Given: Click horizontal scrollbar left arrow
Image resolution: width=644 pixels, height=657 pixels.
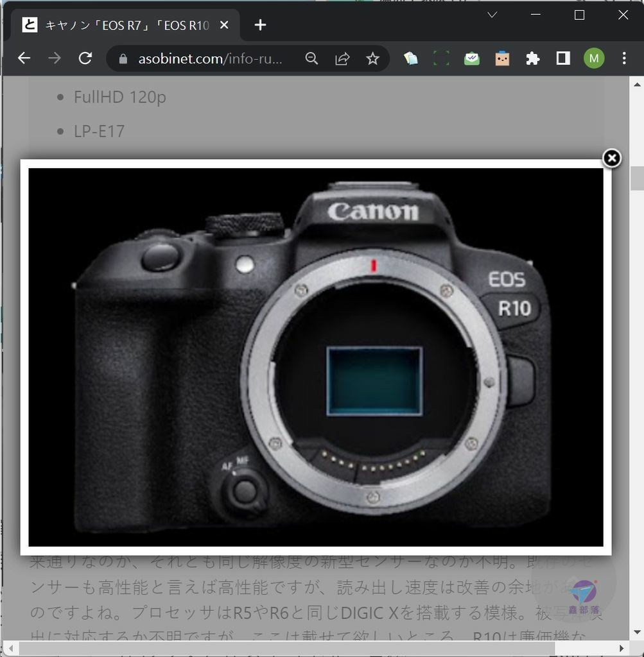Looking at the screenshot, I should pos(10,649).
